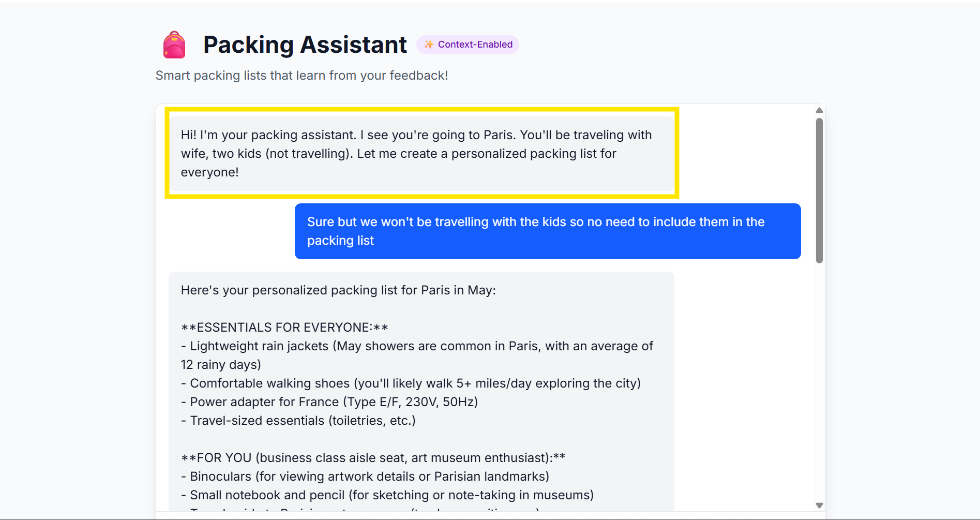Click the pink backpack logo icon
This screenshot has height=520, width=980.
pos(174,45)
